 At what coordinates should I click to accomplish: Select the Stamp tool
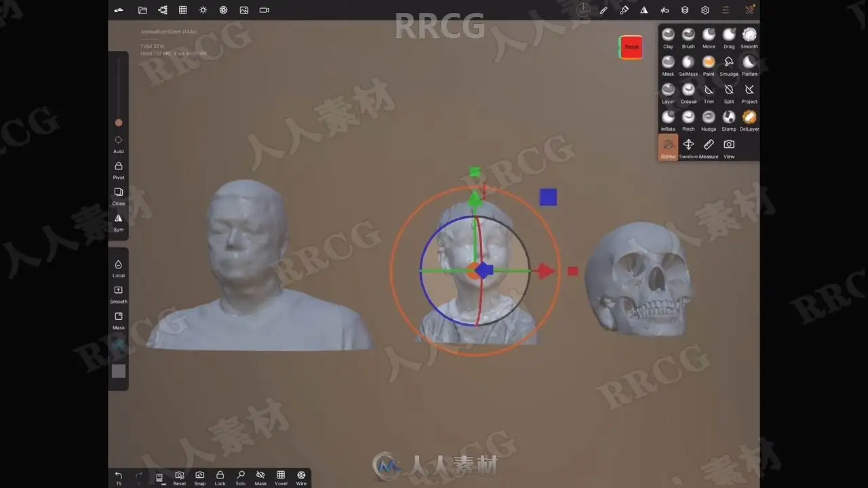[x=729, y=121]
